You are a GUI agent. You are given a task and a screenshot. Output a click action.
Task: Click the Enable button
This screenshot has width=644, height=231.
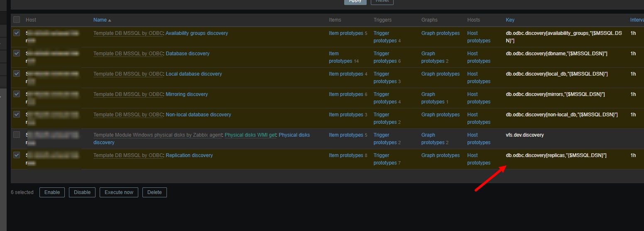pos(52,192)
